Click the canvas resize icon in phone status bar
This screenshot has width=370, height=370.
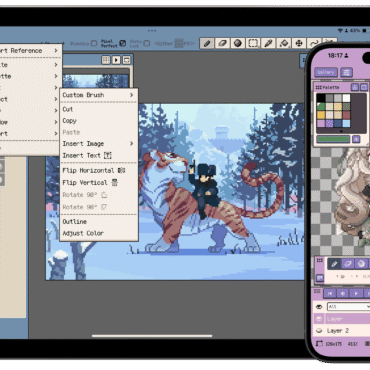(320, 343)
